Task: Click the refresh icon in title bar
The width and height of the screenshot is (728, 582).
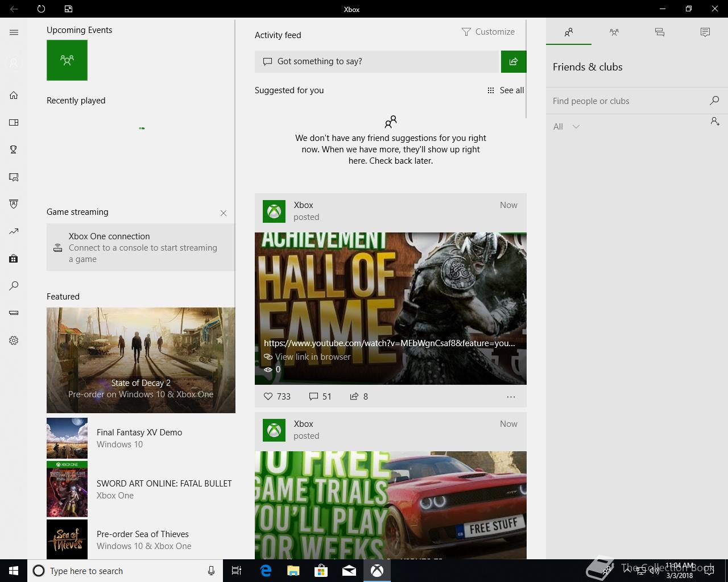Action: pyautogui.click(x=41, y=9)
